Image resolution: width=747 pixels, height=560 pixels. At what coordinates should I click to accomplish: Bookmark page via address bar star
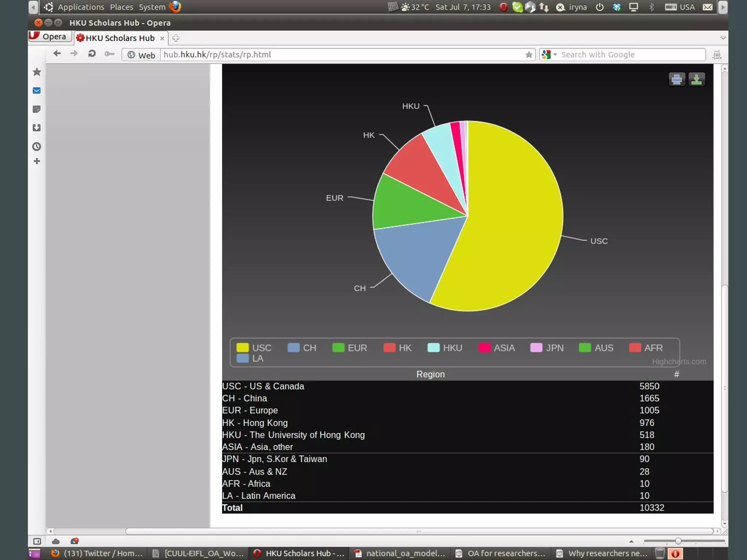tap(529, 55)
